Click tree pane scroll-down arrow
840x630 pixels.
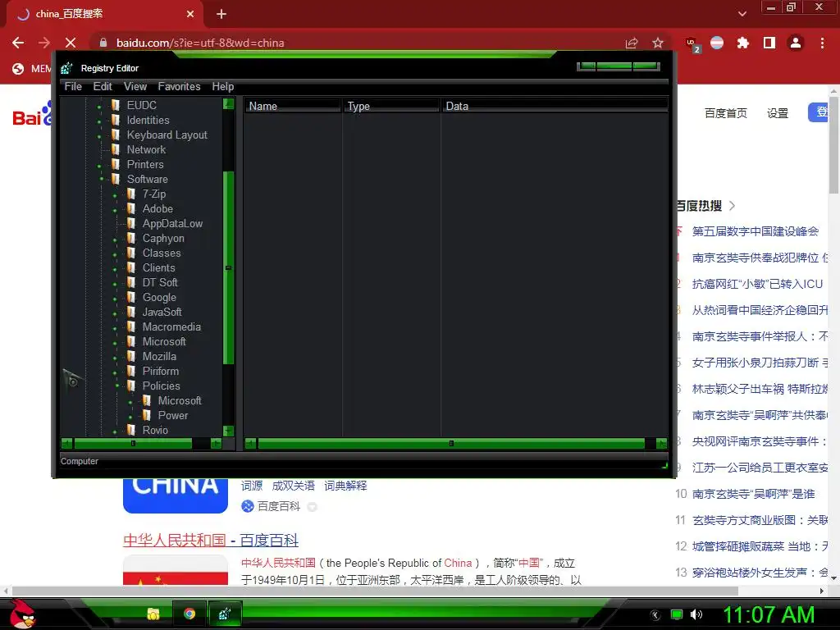point(228,431)
